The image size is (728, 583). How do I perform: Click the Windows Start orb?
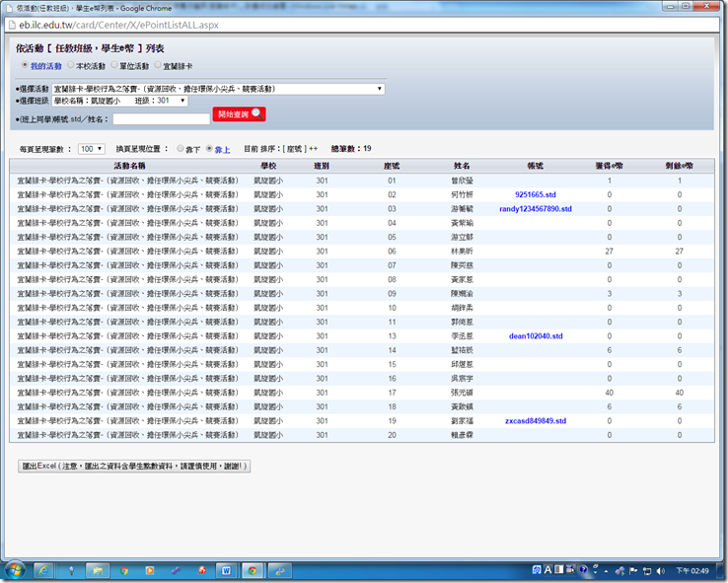(15, 569)
